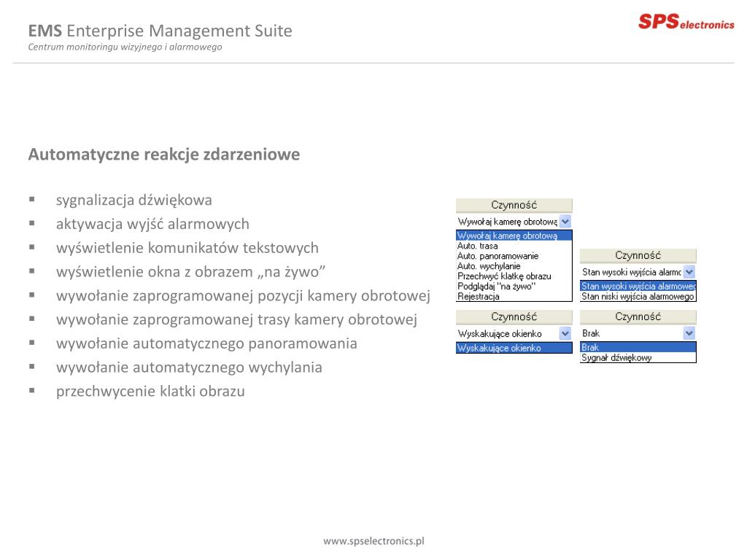This screenshot has width=747, height=560.
Task: Click bullet 'aktywacja wyjść alarmowych'
Action: coord(152,224)
